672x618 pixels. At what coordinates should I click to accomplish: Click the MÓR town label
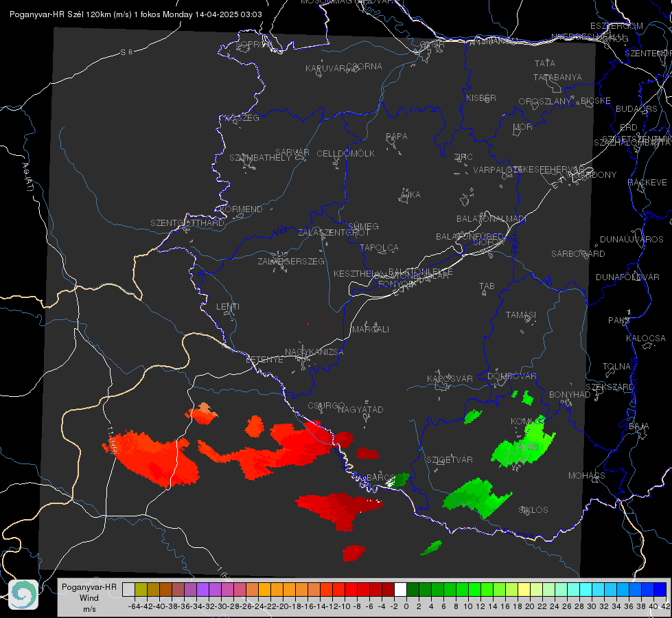coord(523,127)
